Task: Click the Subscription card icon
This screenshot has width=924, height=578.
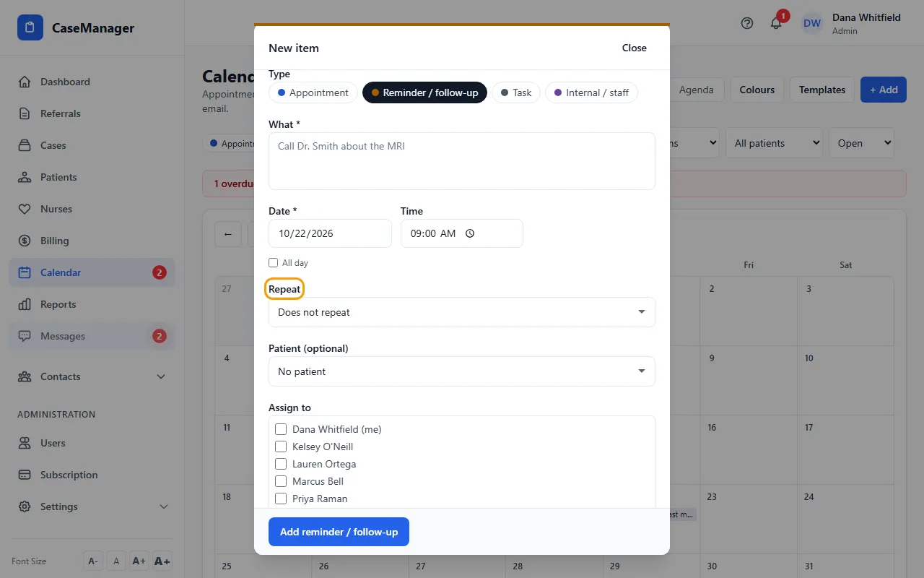Action: [x=25, y=475]
